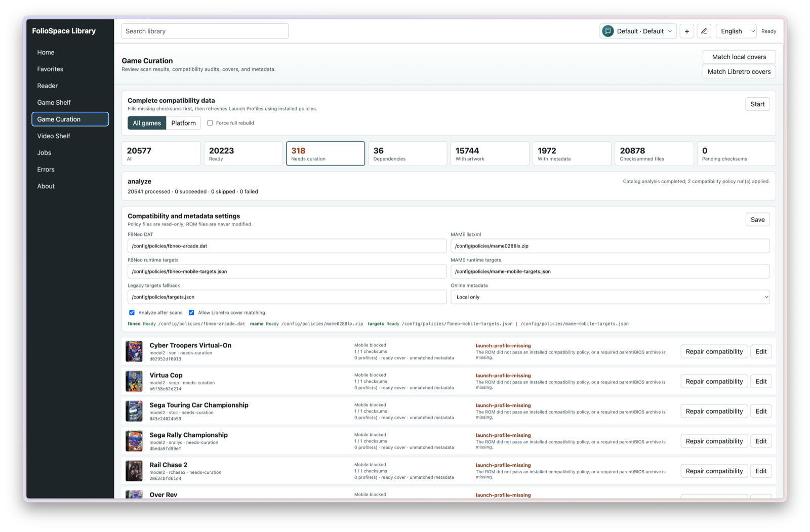810x532 pixels.
Task: Edit the Sega Rally Championship entry
Action: (761, 441)
